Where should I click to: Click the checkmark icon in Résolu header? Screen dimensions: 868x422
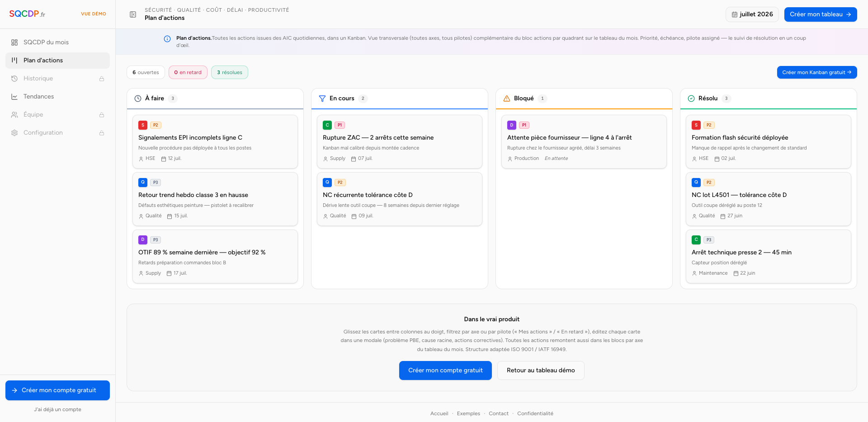click(691, 98)
